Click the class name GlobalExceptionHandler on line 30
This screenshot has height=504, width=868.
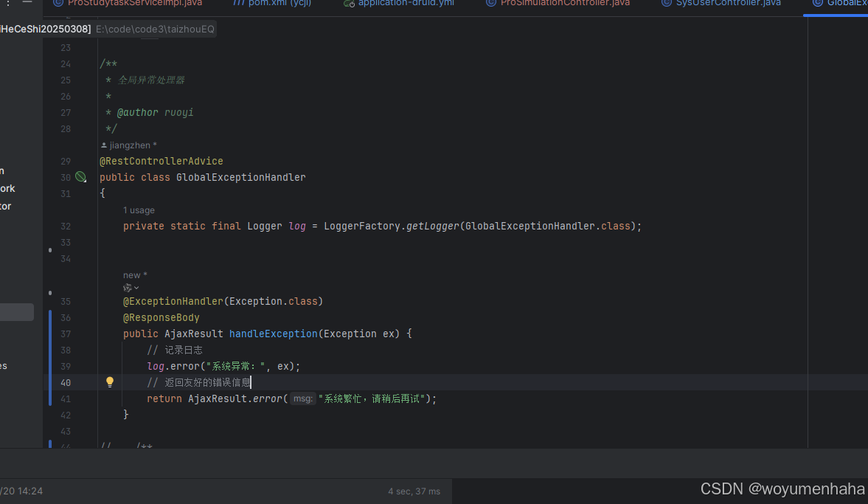(x=241, y=177)
